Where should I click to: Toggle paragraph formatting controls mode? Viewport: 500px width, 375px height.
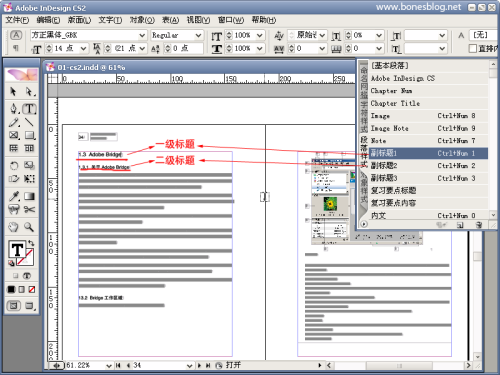point(16,48)
